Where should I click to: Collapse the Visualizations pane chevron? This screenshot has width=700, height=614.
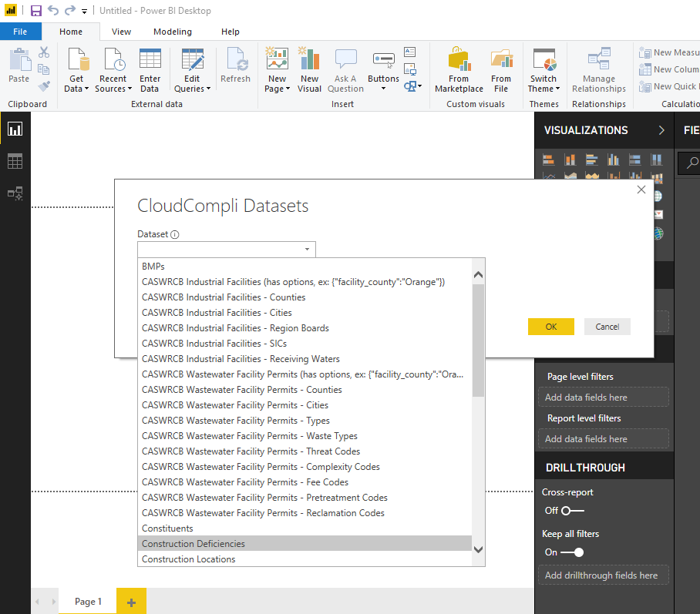click(661, 130)
